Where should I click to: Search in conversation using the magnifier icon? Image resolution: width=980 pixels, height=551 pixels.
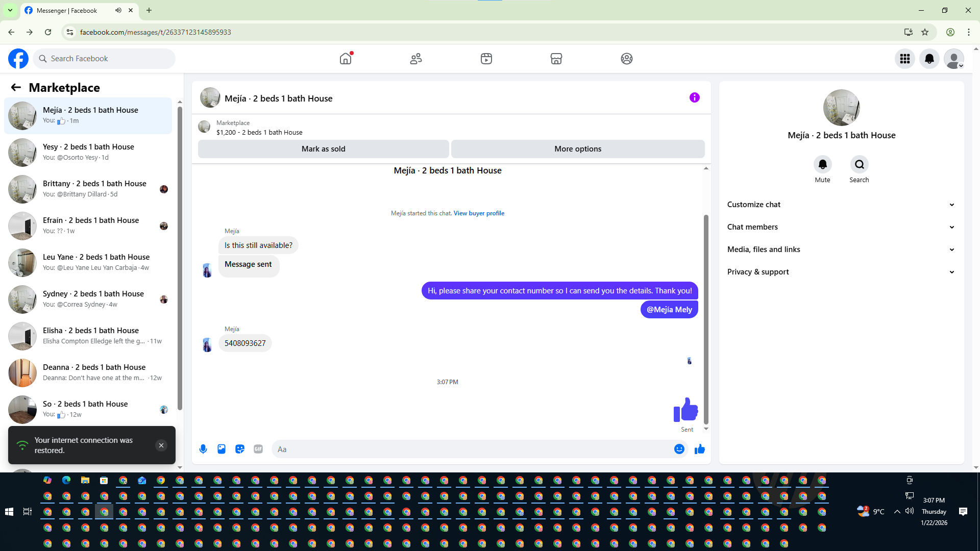click(x=860, y=164)
